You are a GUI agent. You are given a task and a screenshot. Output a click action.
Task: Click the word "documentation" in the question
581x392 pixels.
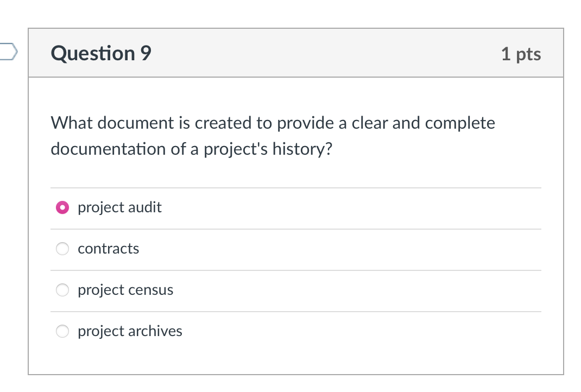click(x=109, y=149)
